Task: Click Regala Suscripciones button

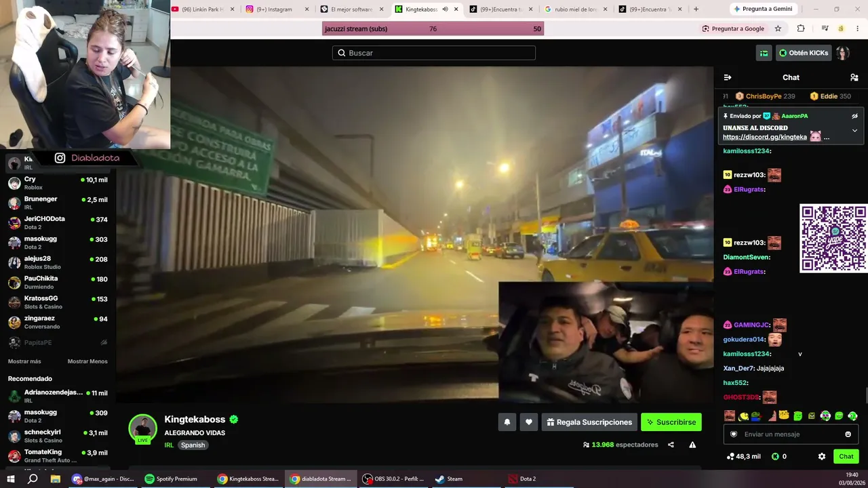Action: (x=589, y=422)
